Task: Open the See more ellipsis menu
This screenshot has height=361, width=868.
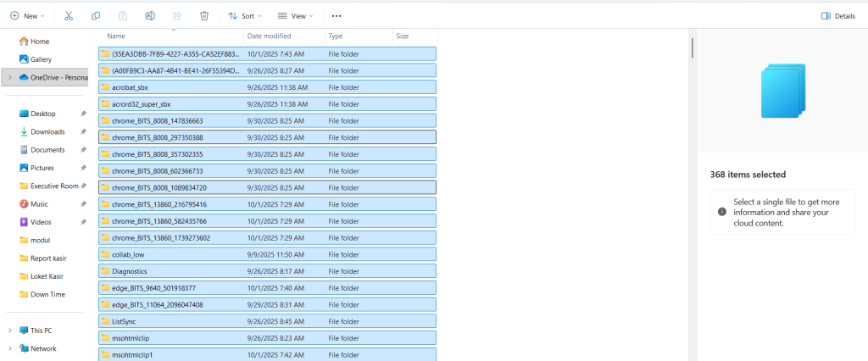Action: [337, 15]
